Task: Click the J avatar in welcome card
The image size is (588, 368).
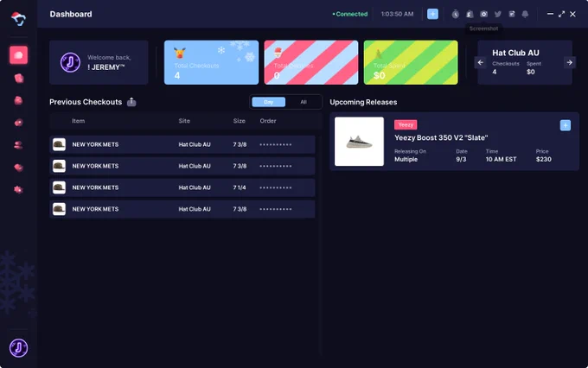Action: point(70,62)
